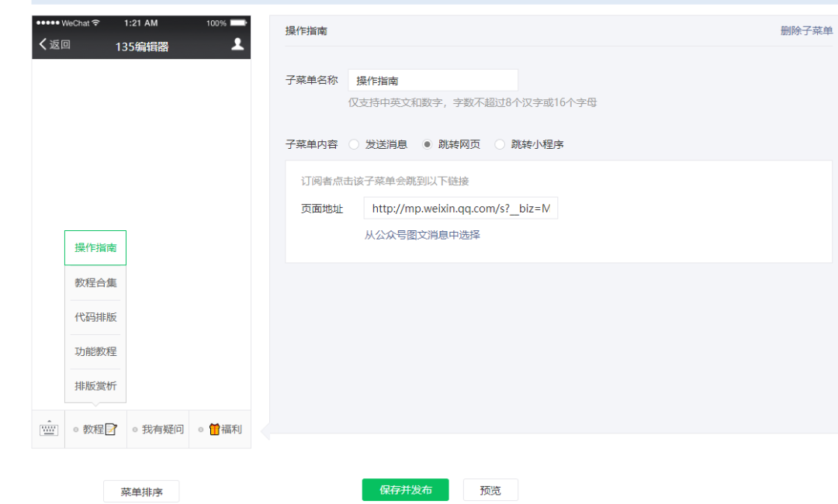Screen dimensions: 838x504
Task: Select the 教程 main menu tab
Action: 95,430
